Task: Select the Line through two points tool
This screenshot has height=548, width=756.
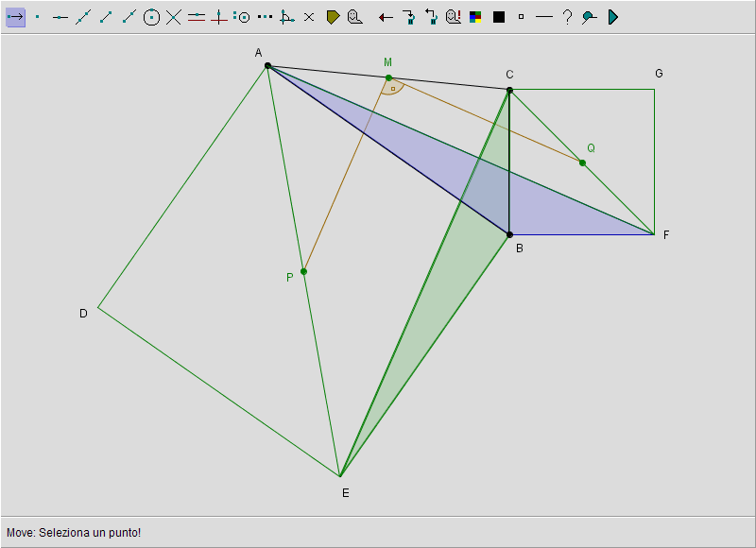Action: click(x=83, y=17)
